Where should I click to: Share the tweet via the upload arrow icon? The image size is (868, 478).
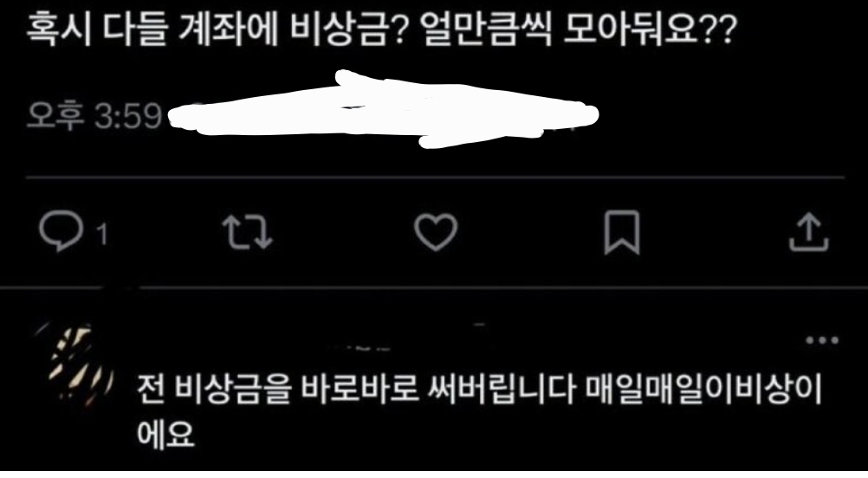(x=808, y=232)
